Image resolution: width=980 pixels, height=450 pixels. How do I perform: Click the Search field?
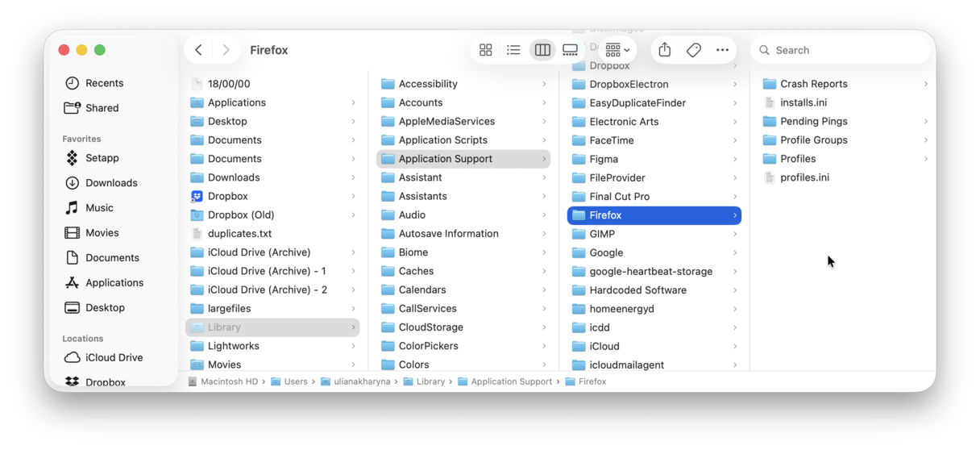pos(841,50)
